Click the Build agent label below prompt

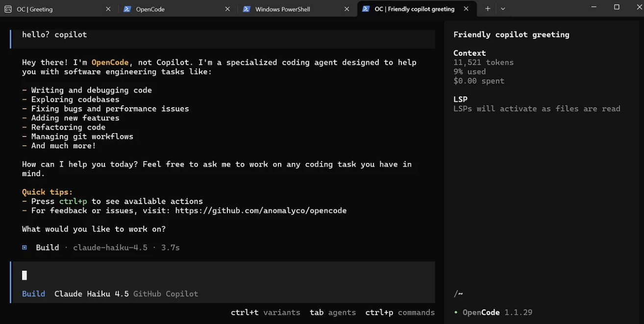tap(33, 294)
